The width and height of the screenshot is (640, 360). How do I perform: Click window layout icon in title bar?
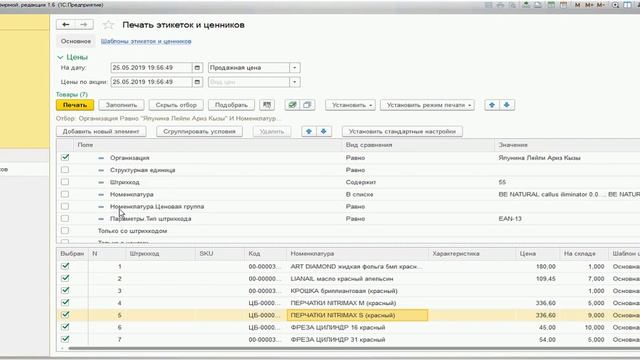click(627, 5)
